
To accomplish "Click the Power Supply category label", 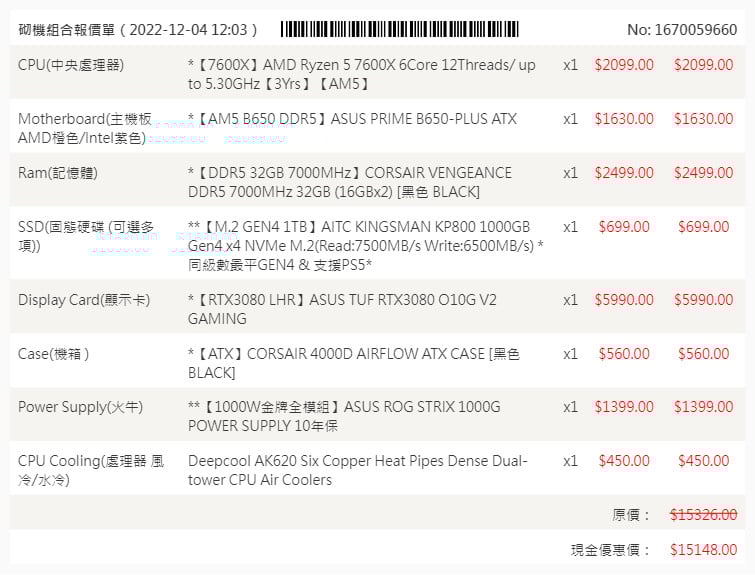I will pos(80,407).
